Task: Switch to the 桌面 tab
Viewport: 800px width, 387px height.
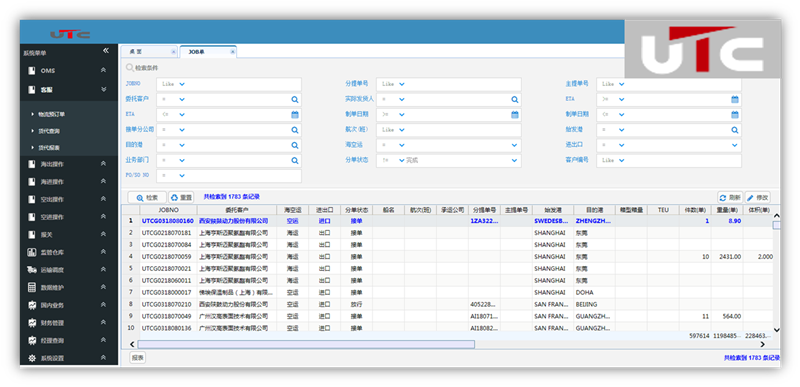Action: [x=149, y=51]
